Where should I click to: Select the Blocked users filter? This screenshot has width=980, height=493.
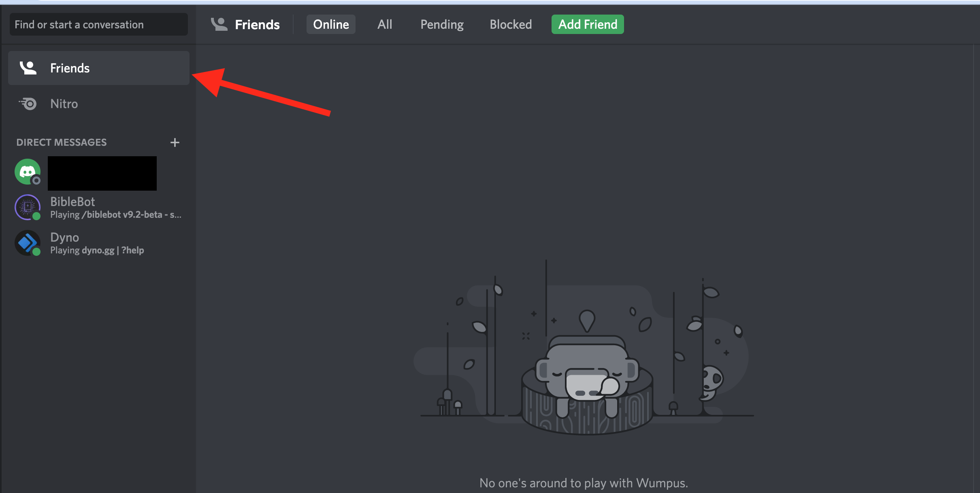tap(511, 25)
